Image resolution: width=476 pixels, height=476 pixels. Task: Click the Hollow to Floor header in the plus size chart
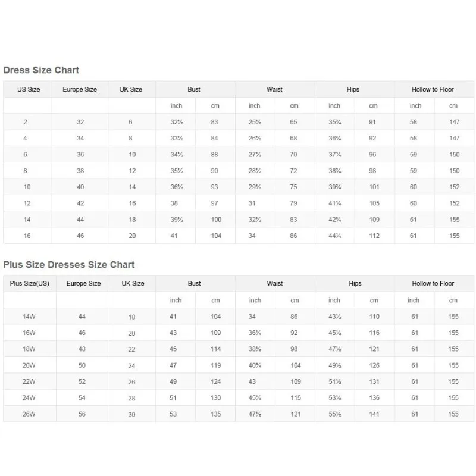click(433, 283)
